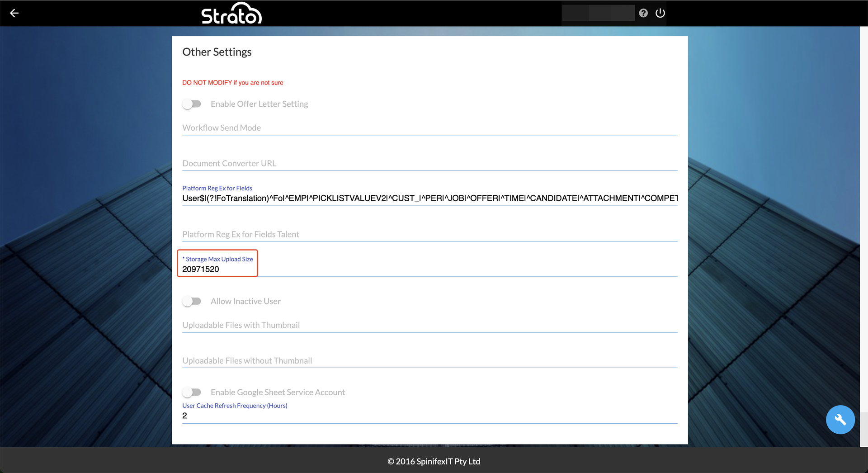Toggle Enable Offer Letter Setting switch
The width and height of the screenshot is (868, 473).
click(192, 104)
